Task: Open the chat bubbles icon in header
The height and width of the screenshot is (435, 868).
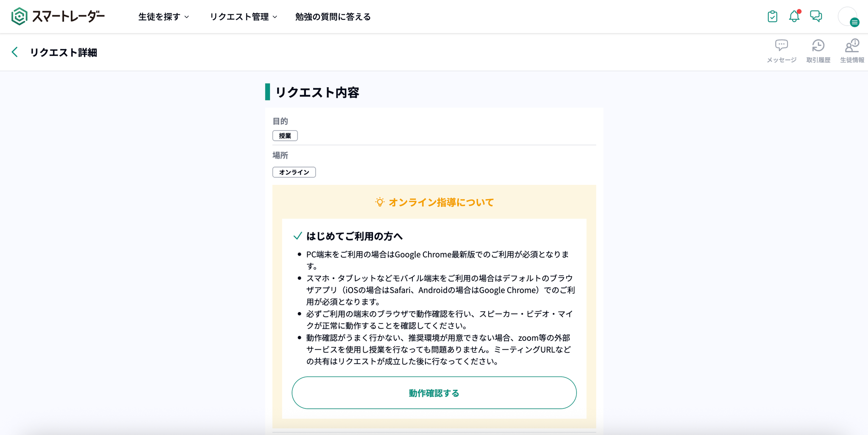Action: pos(816,17)
